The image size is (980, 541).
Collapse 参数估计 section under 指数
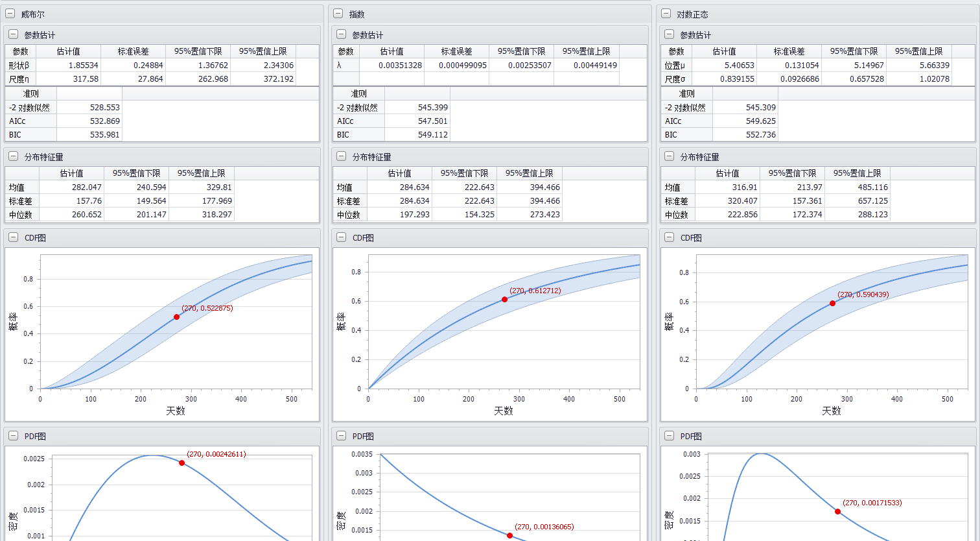coord(341,35)
